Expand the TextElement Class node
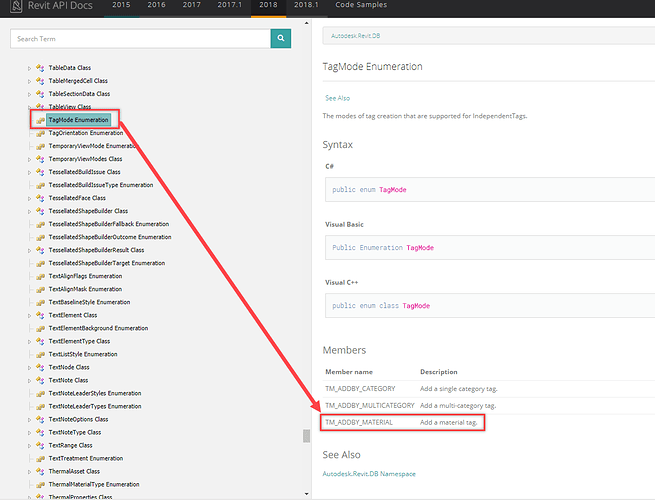 (x=29, y=315)
